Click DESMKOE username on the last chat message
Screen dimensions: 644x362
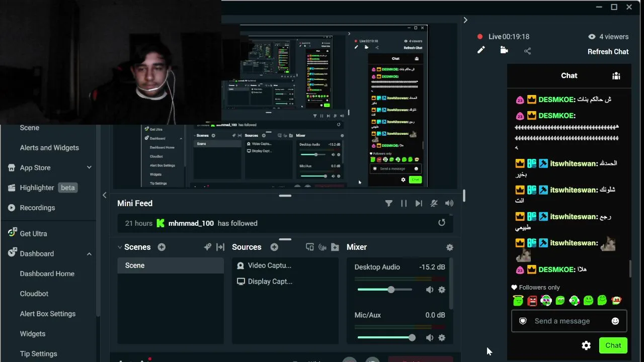[x=556, y=269]
